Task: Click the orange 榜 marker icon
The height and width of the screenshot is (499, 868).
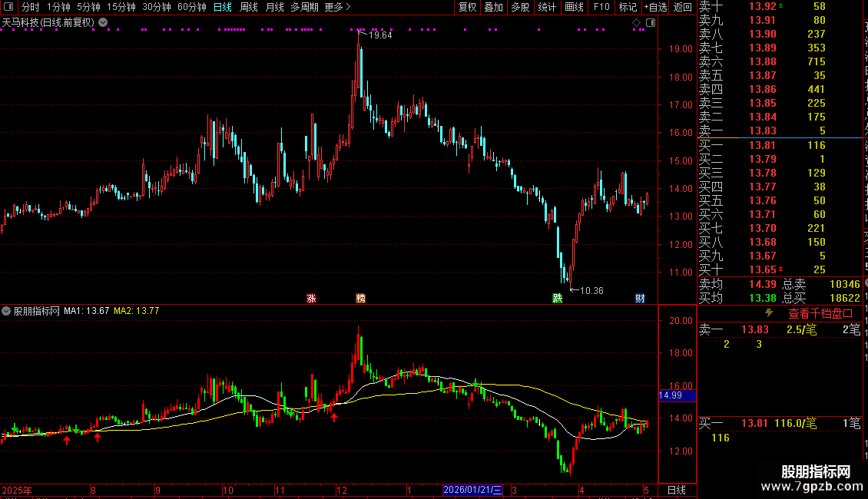Action: tap(360, 298)
